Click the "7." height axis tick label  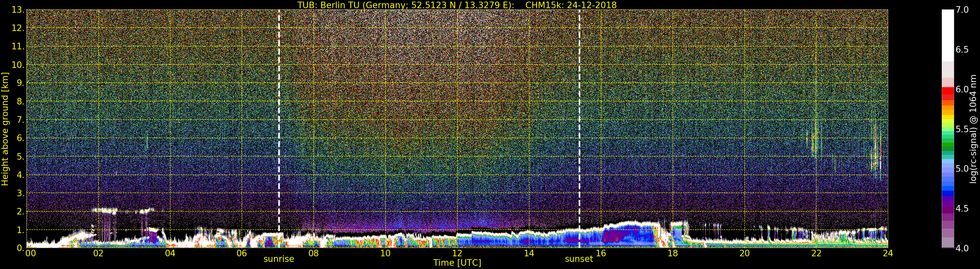[20, 120]
